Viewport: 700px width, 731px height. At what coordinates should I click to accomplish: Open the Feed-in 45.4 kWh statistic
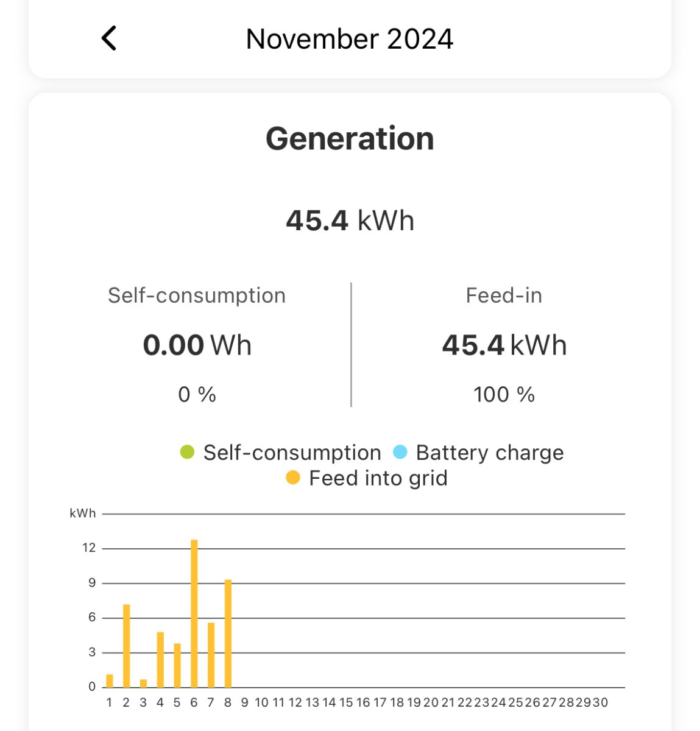[x=504, y=345]
